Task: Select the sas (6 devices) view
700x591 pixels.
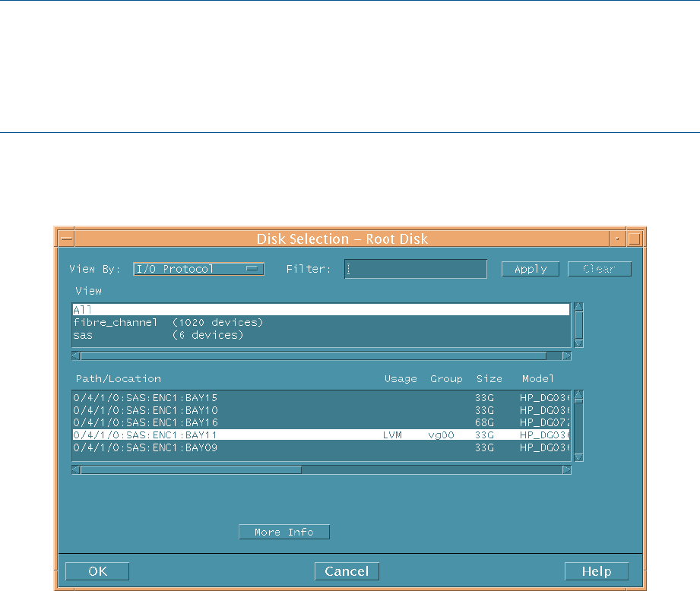Action: tap(321, 335)
